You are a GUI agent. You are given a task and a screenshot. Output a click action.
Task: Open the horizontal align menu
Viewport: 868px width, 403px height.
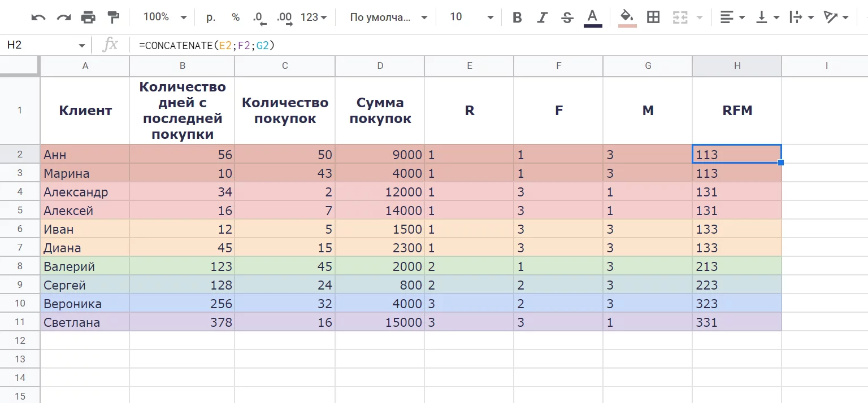[x=732, y=17]
